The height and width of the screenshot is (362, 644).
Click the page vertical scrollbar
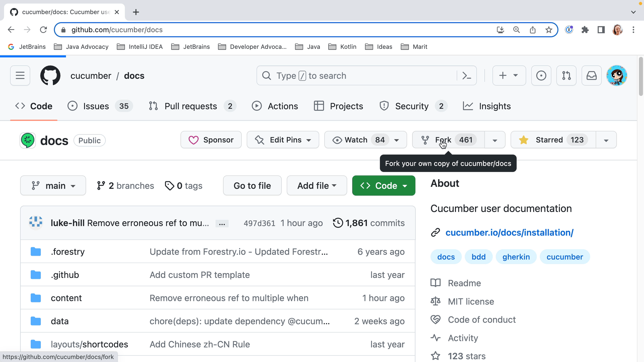(x=640, y=77)
